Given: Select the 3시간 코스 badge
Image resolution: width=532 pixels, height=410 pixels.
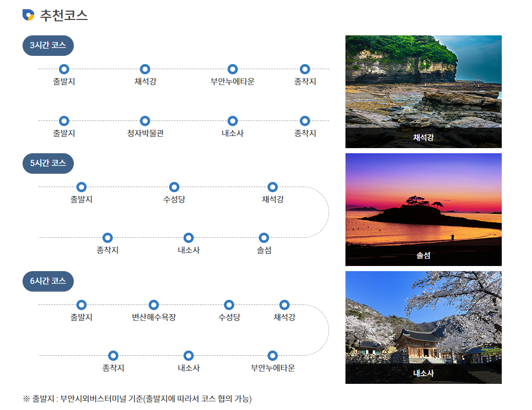Looking at the screenshot, I should 48,46.
